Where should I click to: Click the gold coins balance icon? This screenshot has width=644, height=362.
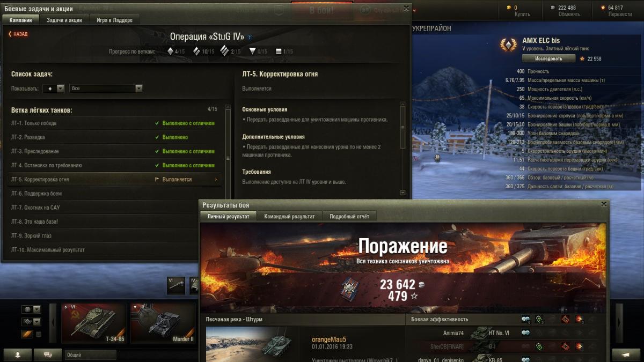[508, 8]
